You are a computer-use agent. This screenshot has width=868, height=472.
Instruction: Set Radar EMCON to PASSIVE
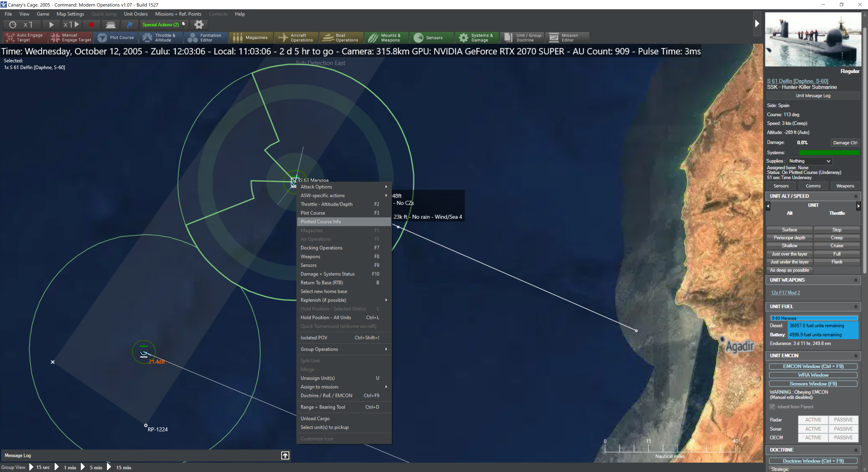click(x=843, y=420)
